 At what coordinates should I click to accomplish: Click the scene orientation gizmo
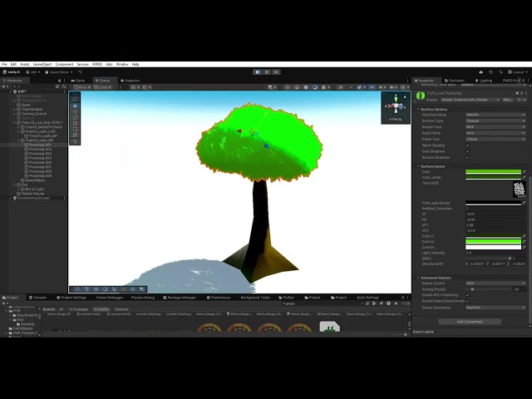click(396, 106)
